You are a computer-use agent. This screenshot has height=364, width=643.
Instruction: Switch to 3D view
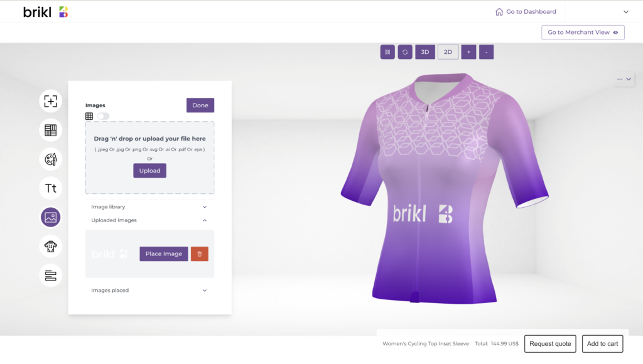click(x=425, y=52)
